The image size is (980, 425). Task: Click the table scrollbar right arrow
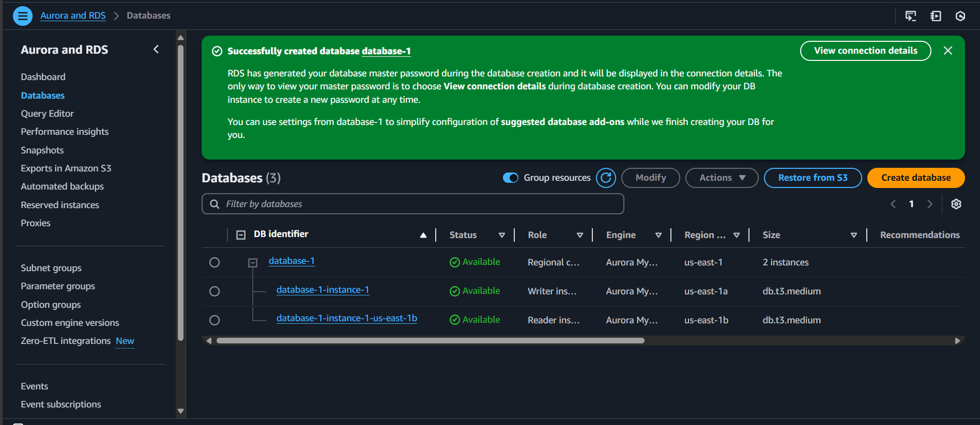(x=957, y=341)
